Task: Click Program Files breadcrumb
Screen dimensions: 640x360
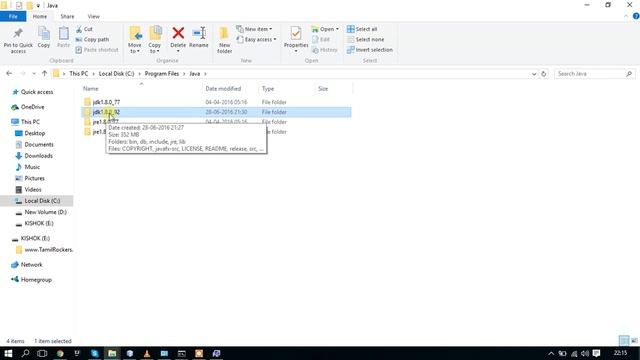Action: pos(162,74)
